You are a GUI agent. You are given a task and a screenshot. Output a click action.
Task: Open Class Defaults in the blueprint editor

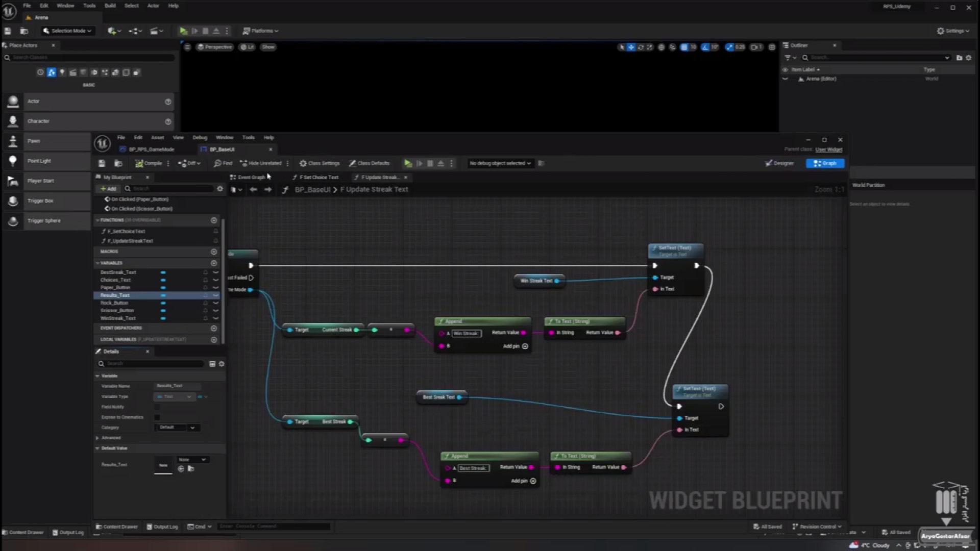369,163
